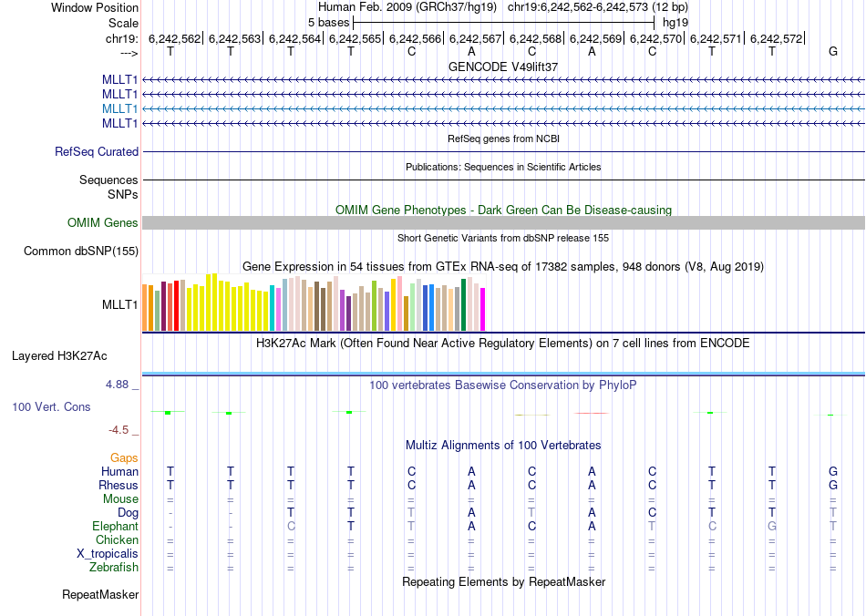
Task: Click the magenta bar ending the GTEx chart
Action: 483,310
